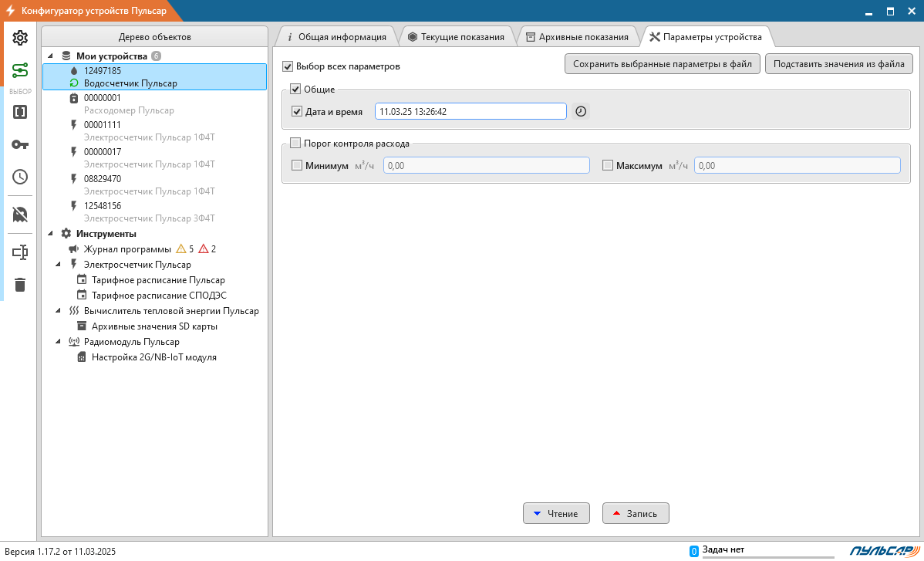Click the Дерево объектов panel header
The width and height of the screenshot is (924, 561).
[x=154, y=36]
